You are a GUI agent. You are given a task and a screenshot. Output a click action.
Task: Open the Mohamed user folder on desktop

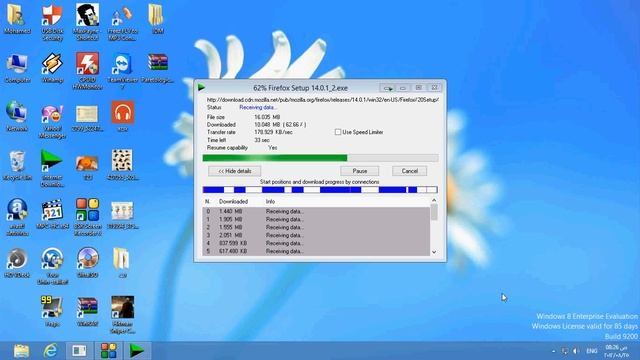tap(17, 19)
